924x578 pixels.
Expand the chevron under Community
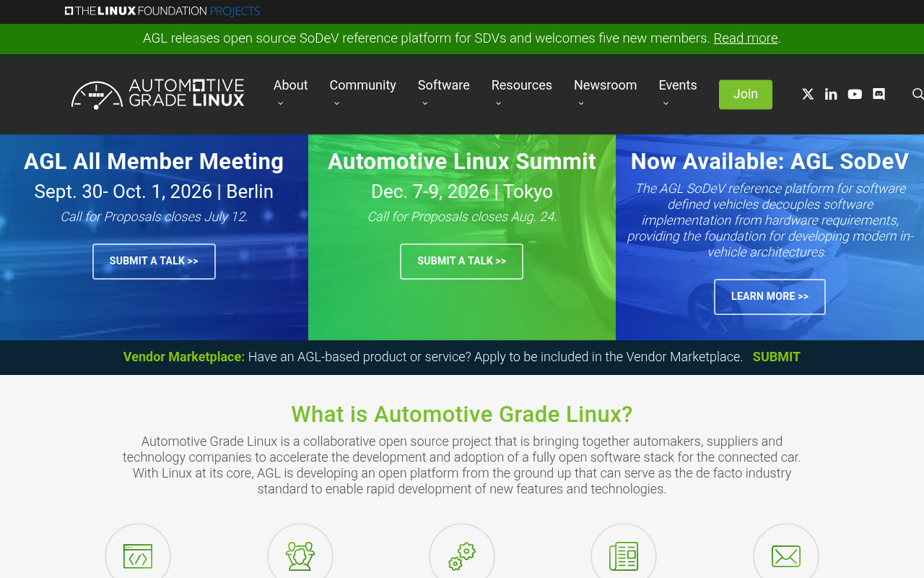coord(336,103)
